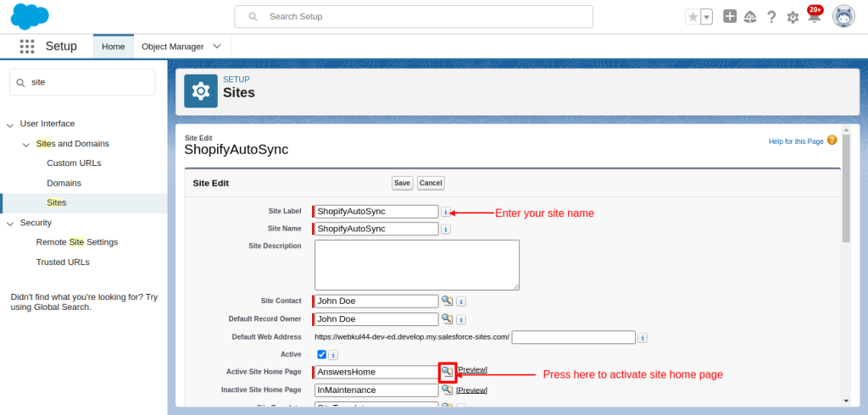Open the Salesforce cloud logo home
The height and width of the screenshot is (415, 868).
[30, 17]
